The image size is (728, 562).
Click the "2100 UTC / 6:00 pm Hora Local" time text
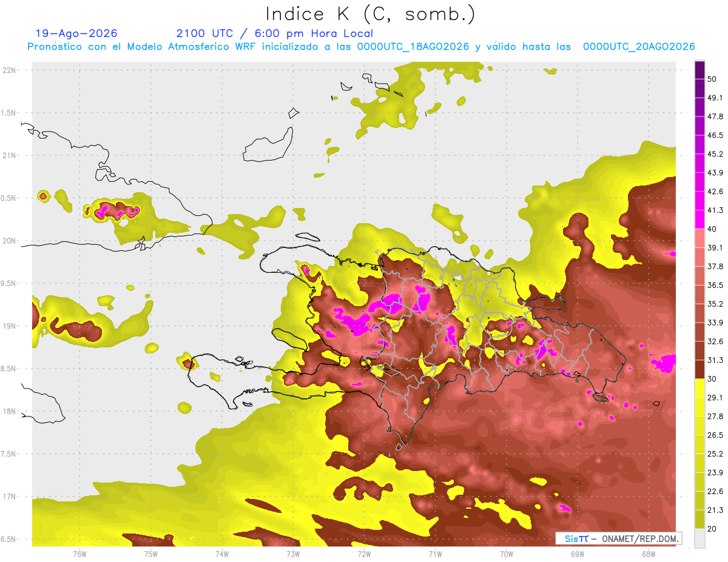click(275, 33)
